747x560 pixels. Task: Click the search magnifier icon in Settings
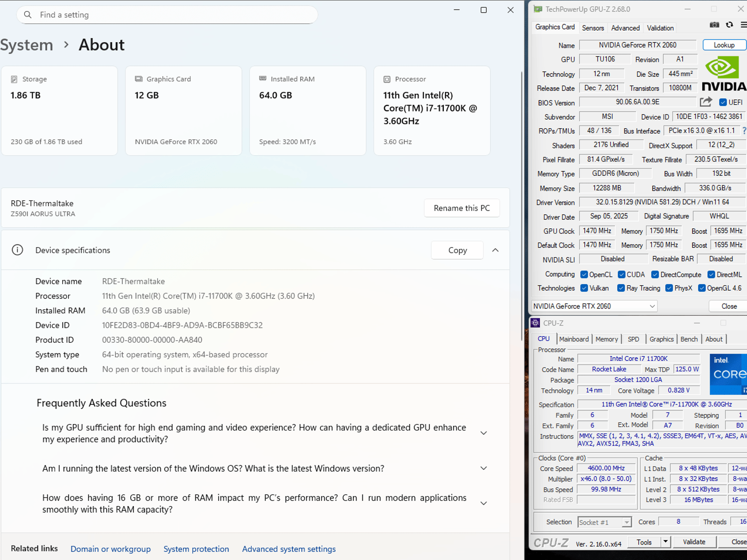tap(28, 15)
